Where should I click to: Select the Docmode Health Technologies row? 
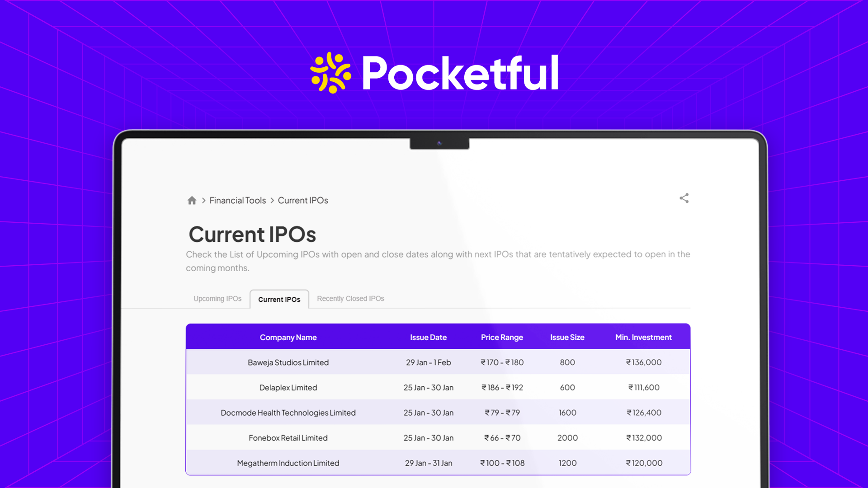[x=288, y=413]
